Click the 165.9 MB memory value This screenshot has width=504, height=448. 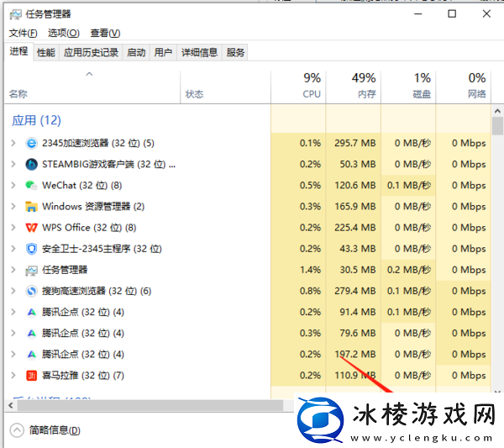click(354, 207)
